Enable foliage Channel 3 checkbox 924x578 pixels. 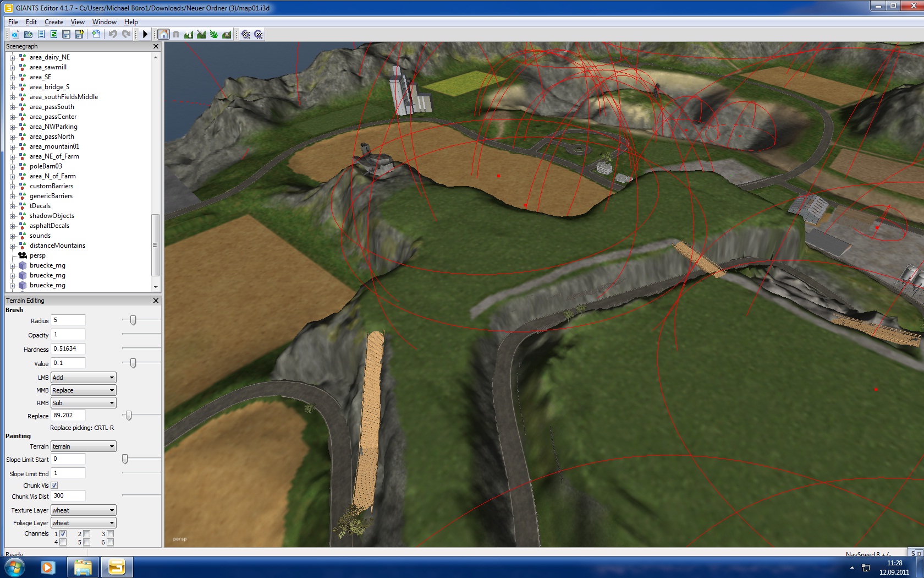111,534
